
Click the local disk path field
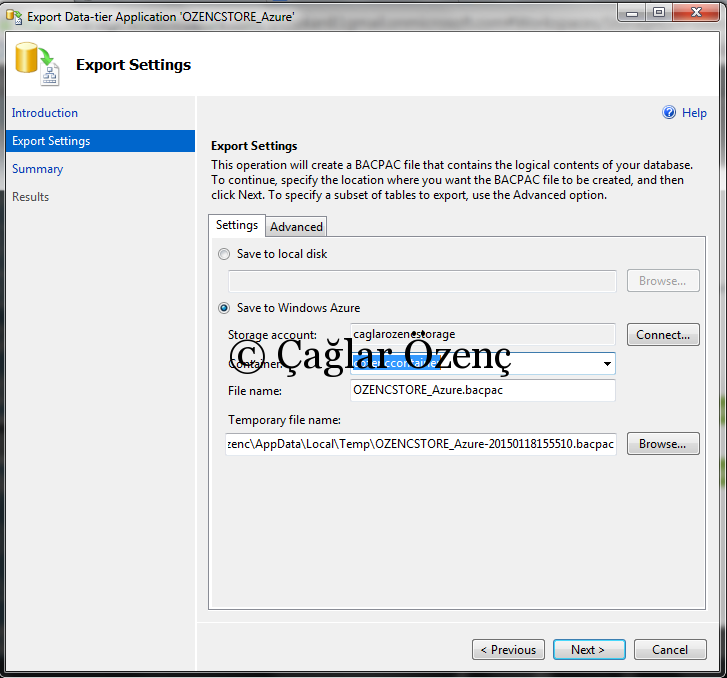coord(422,281)
